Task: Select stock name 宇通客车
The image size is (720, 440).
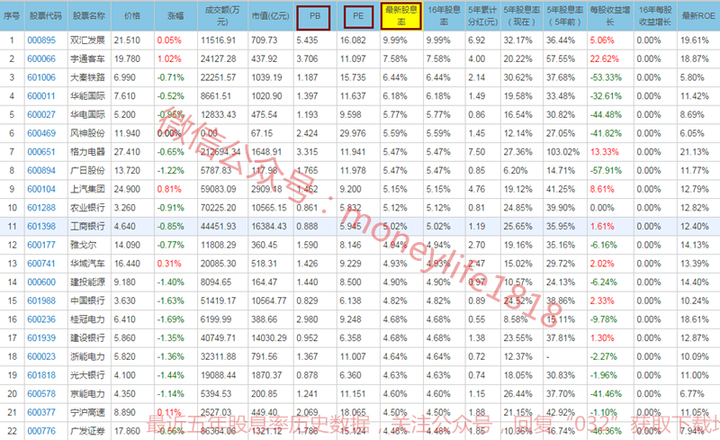Action: [88, 59]
